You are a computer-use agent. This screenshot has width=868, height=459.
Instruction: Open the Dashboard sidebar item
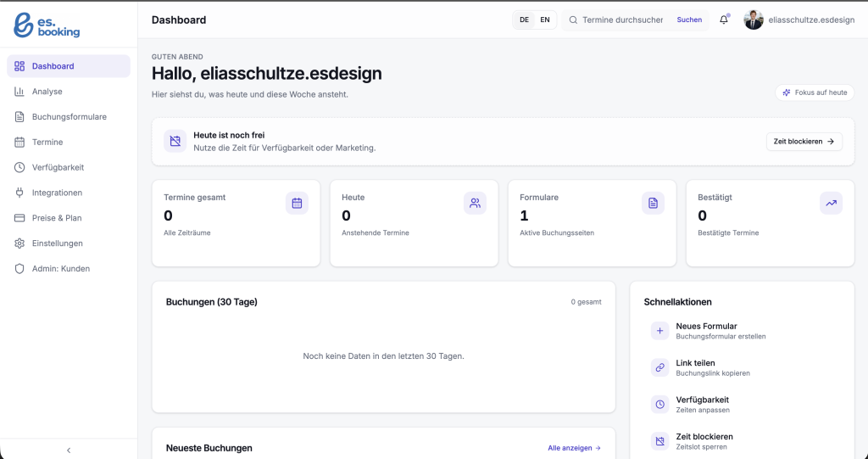(69, 66)
